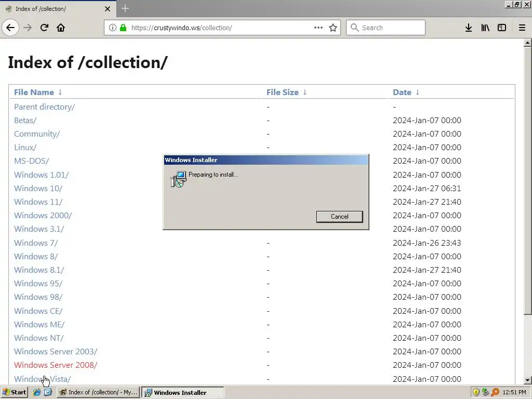The width and height of the screenshot is (532, 399).
Task: Reload the current page
Action: point(44,28)
